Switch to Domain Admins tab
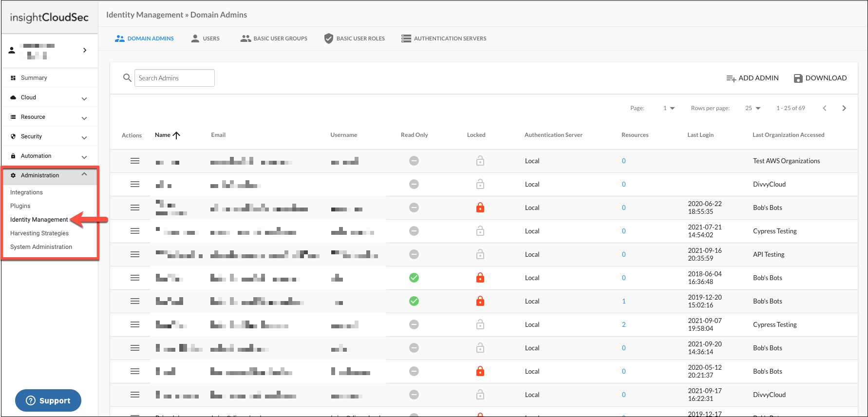The height and width of the screenshot is (417, 868). click(x=144, y=38)
